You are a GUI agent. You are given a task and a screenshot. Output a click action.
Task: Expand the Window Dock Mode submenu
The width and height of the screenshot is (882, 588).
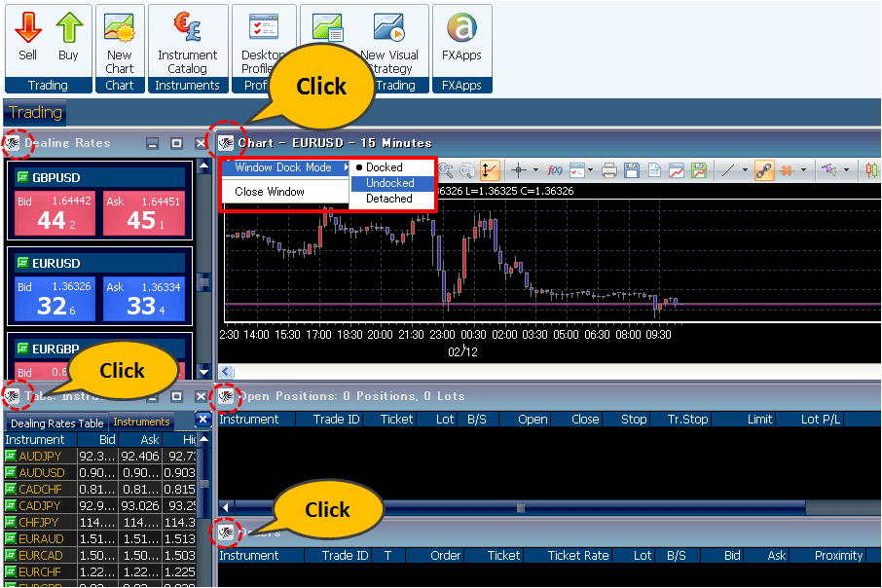tap(283, 167)
